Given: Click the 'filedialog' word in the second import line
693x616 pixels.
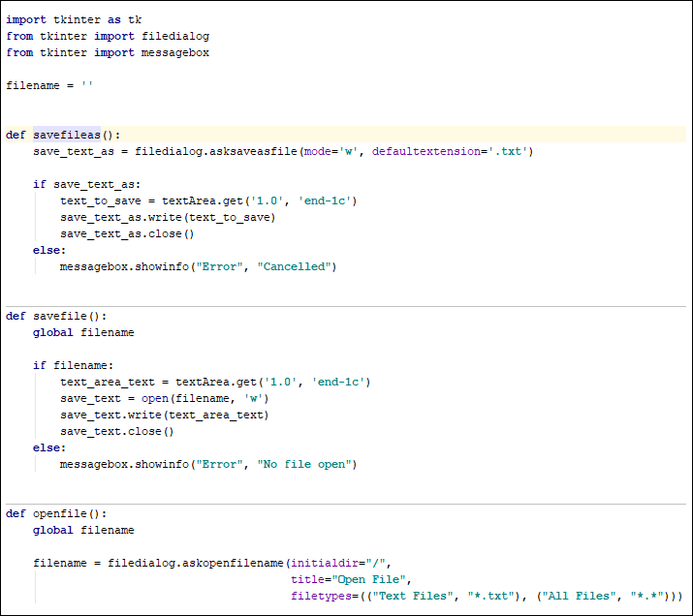Looking at the screenshot, I should [x=175, y=36].
